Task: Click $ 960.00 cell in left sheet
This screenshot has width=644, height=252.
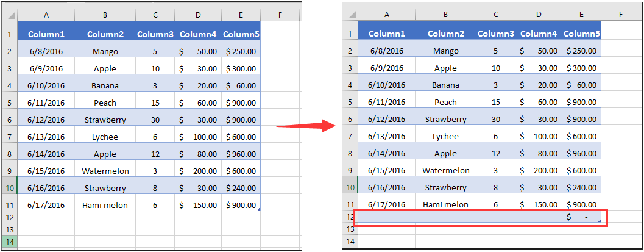Action: click(x=241, y=154)
